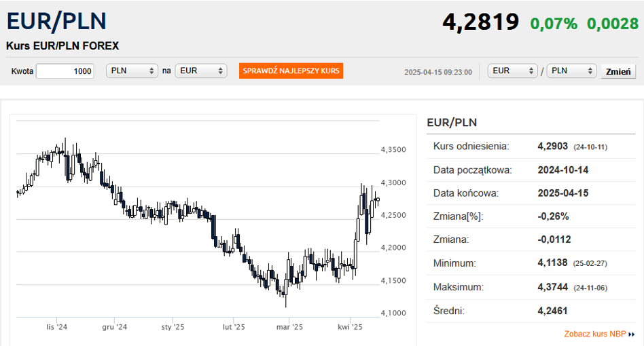Expand the EUR dropdown after 'na'
Image resolution: width=644 pixels, height=346 pixels.
200,71
